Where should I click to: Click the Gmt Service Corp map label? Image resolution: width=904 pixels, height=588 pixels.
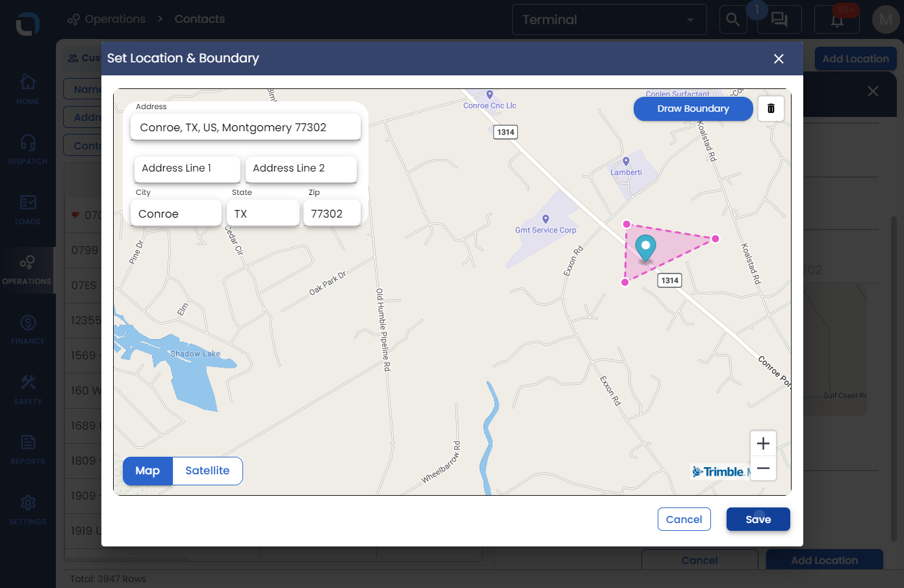pos(545,230)
